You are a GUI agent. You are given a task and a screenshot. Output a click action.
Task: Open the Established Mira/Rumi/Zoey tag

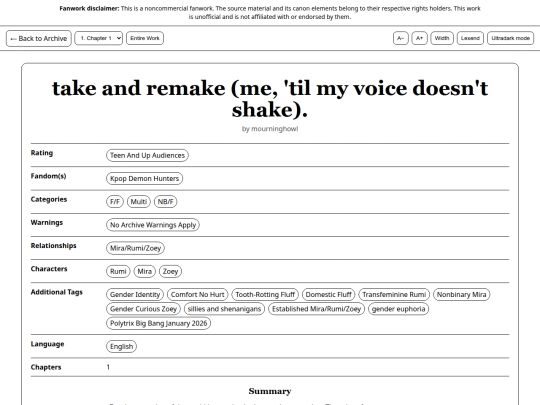(316, 309)
